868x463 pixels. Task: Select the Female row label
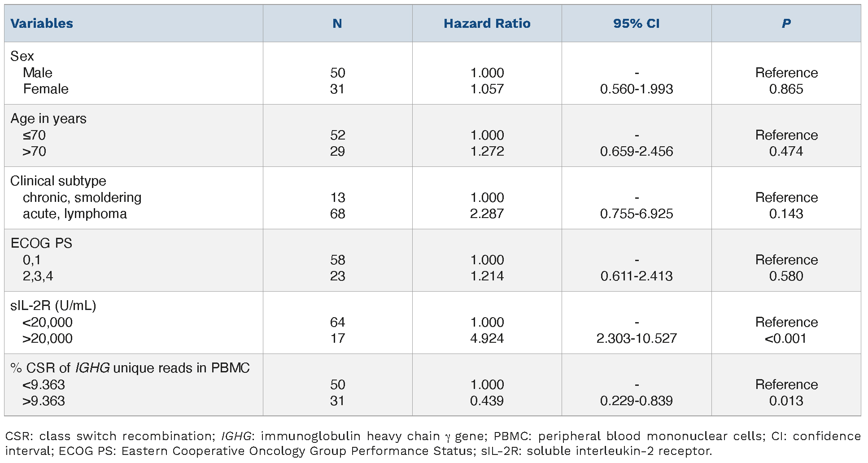[46, 89]
